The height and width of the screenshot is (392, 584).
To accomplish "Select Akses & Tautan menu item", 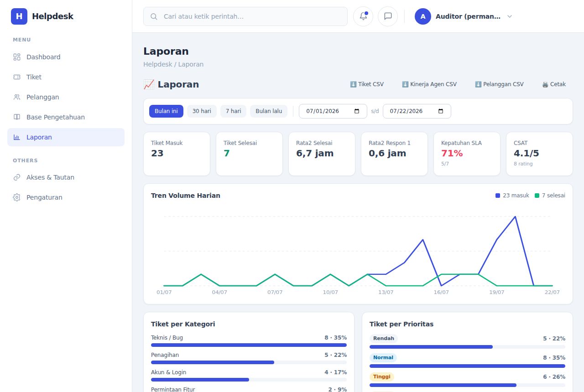I will tap(66, 177).
